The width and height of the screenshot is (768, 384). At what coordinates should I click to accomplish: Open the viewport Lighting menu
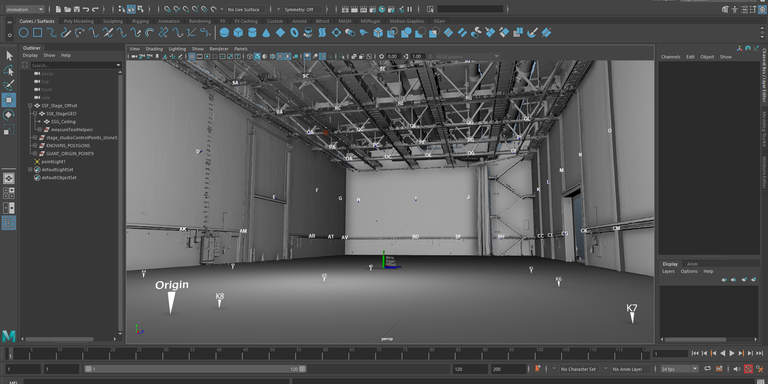(177, 49)
